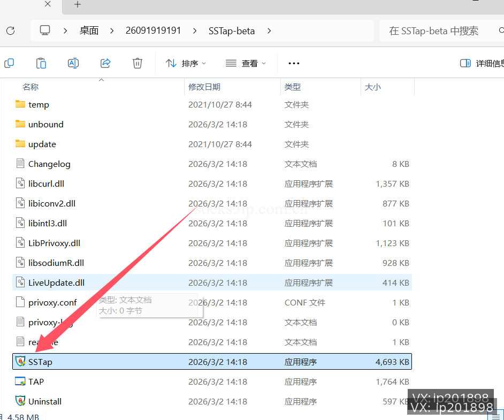
Task: Click the Rename icon in toolbar
Action: tap(73, 63)
